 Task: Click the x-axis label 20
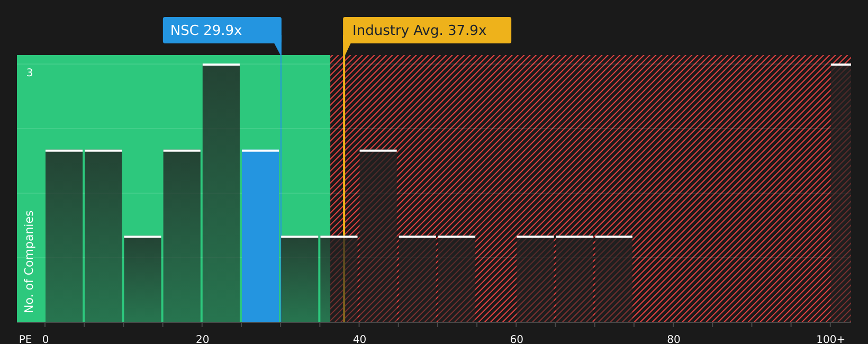[x=203, y=339]
